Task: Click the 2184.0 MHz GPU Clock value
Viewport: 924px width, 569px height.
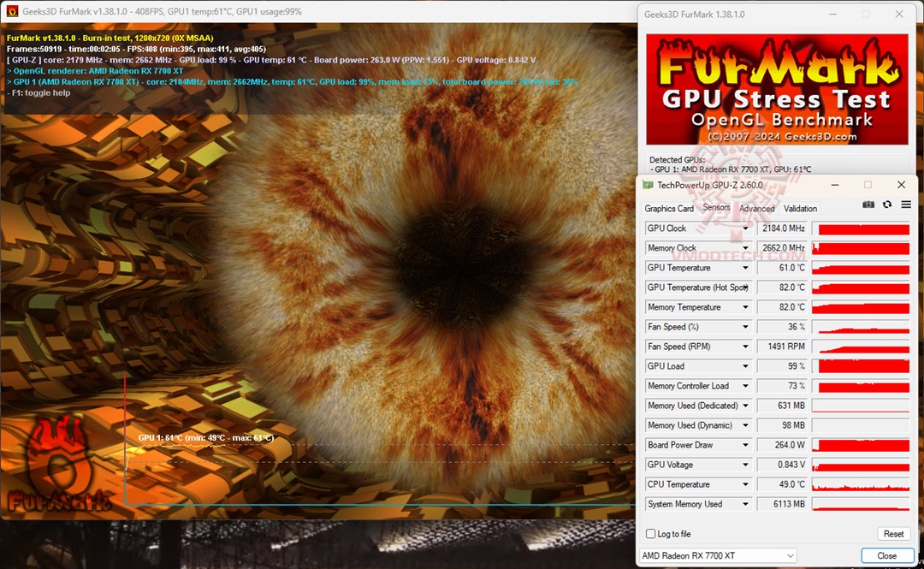Action: tap(781, 228)
